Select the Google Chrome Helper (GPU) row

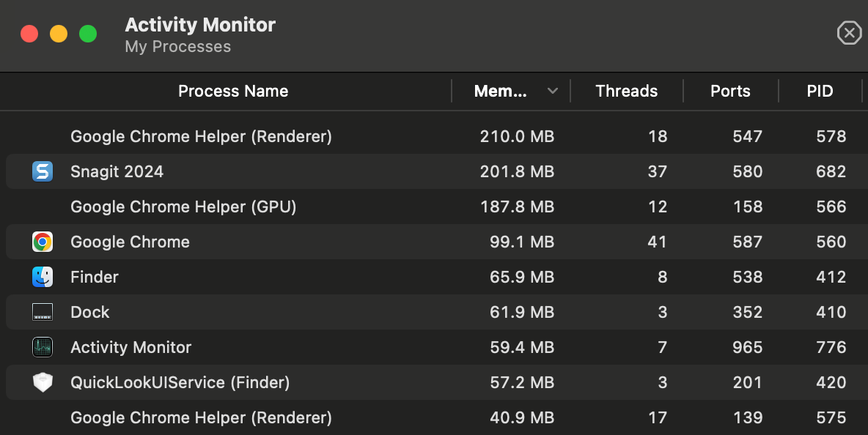293,207
